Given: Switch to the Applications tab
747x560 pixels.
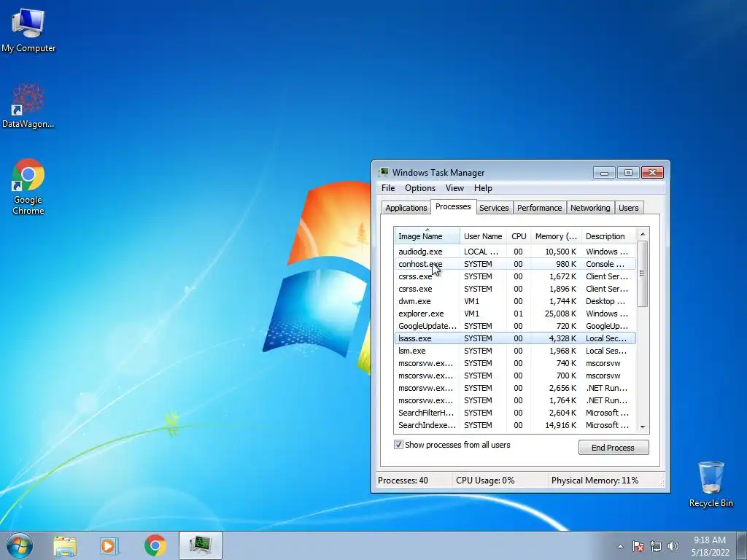Looking at the screenshot, I should pyautogui.click(x=406, y=208).
